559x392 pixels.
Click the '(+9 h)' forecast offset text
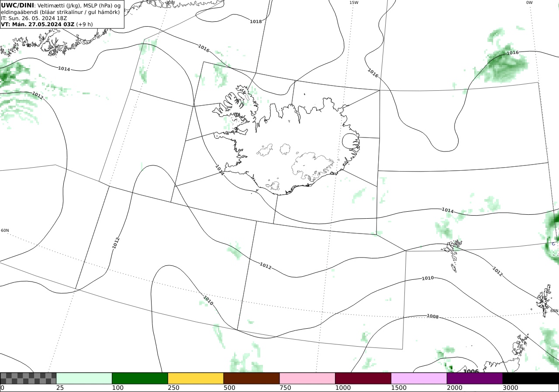(x=84, y=24)
